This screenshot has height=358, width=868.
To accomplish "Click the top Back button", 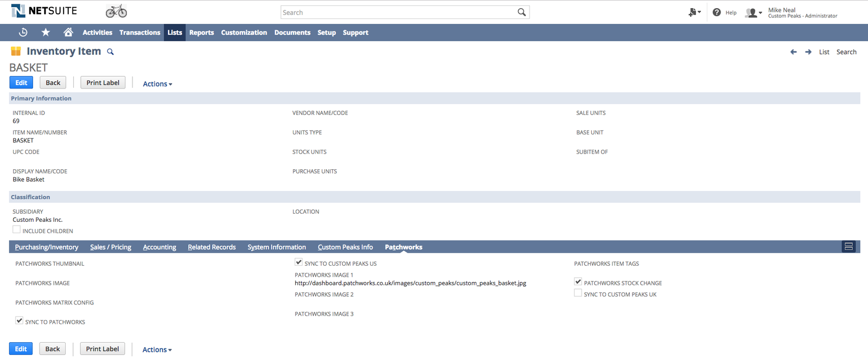I will [x=53, y=82].
